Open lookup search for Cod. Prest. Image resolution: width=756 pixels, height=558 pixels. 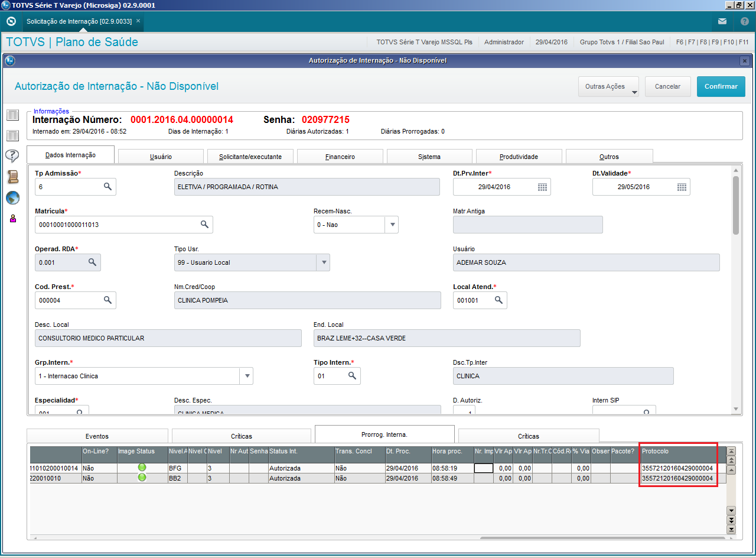pyautogui.click(x=107, y=300)
